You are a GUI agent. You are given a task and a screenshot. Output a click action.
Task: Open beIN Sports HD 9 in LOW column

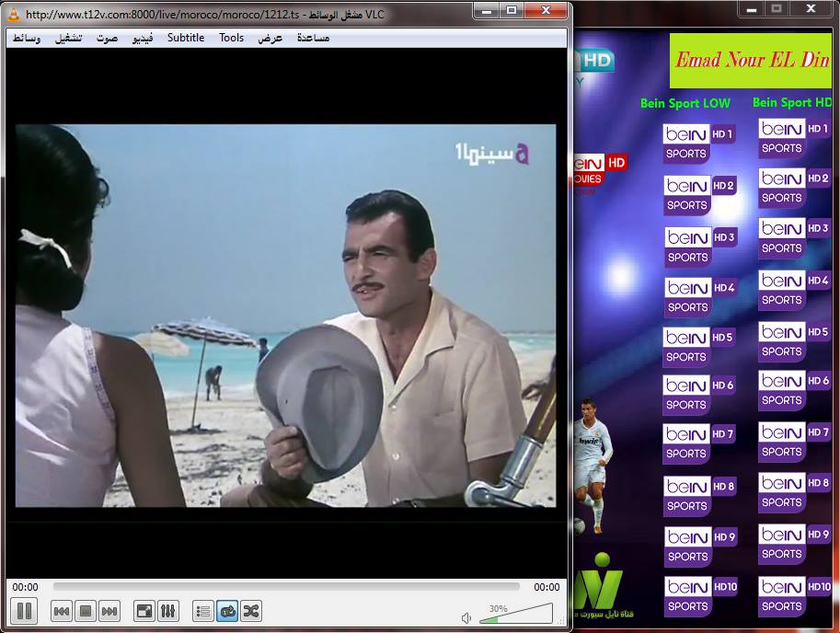(701, 547)
